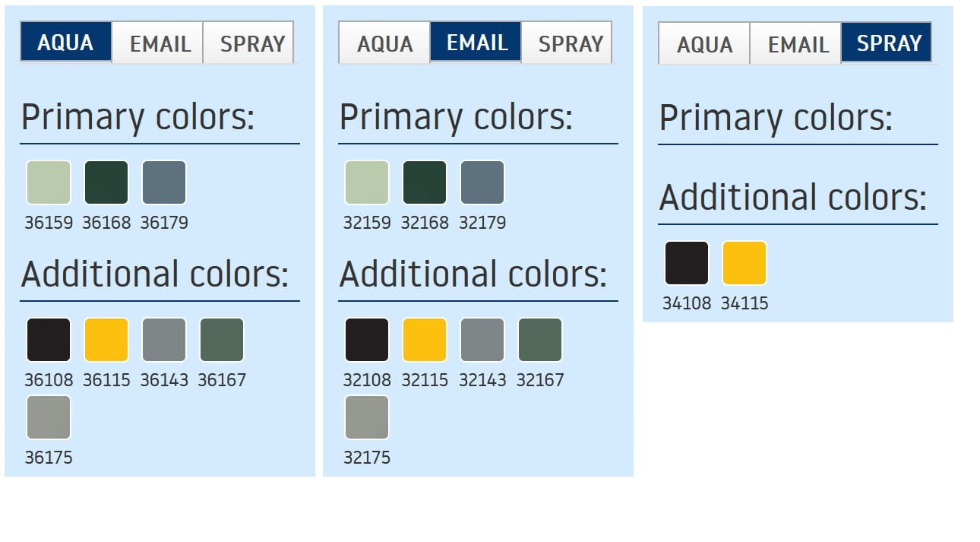The image size is (980, 542).
Task: Pick yellow swatch 34115
Action: click(x=744, y=263)
